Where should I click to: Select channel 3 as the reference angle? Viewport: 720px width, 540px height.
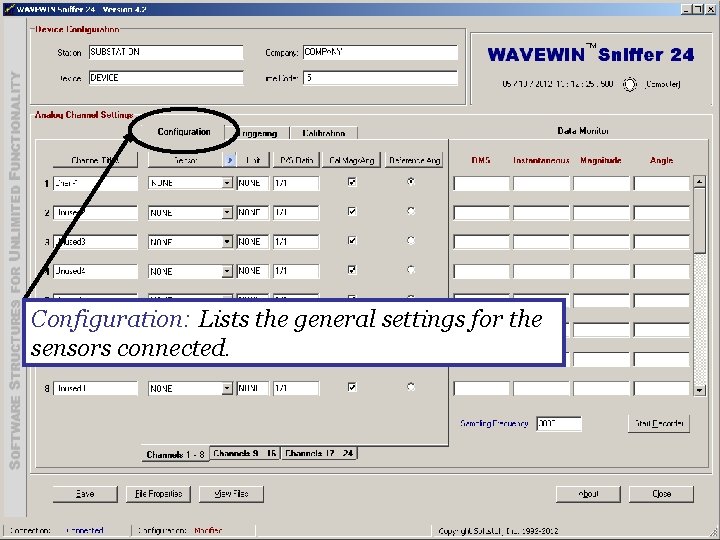point(411,241)
